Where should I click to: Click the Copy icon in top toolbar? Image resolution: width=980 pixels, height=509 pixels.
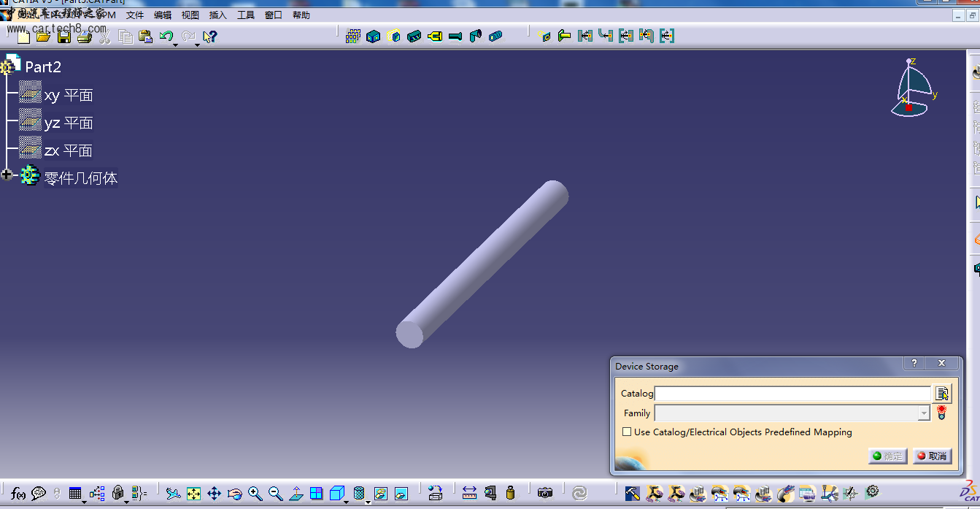pos(126,37)
